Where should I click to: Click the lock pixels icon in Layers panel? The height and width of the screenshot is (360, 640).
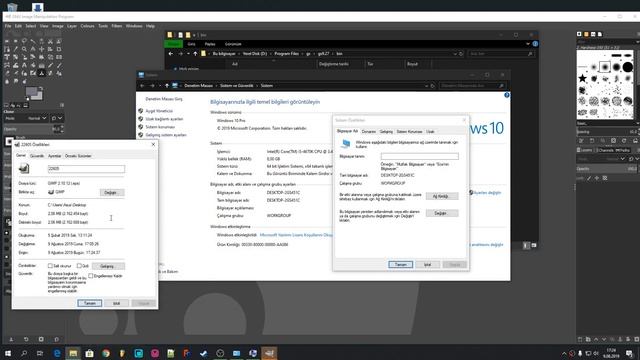coord(589,178)
